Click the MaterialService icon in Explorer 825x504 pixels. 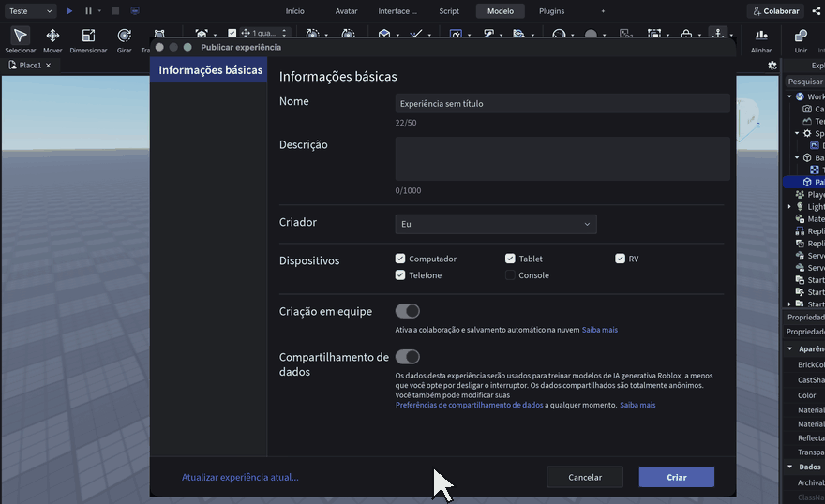[x=801, y=218]
